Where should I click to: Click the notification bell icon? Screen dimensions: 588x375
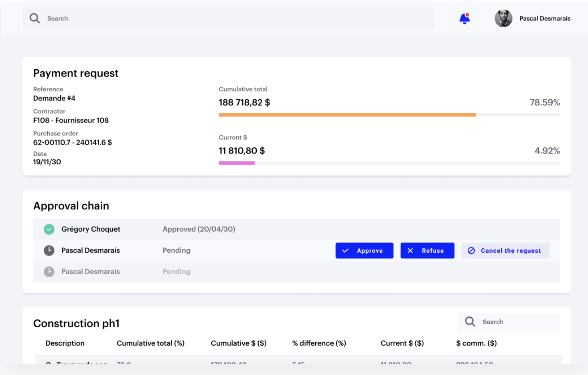(464, 18)
